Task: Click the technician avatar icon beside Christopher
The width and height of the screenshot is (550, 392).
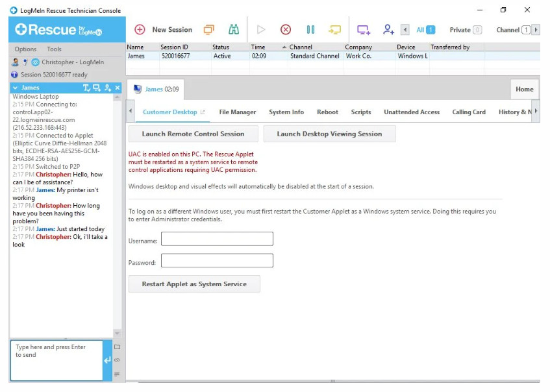Action: tap(15, 62)
